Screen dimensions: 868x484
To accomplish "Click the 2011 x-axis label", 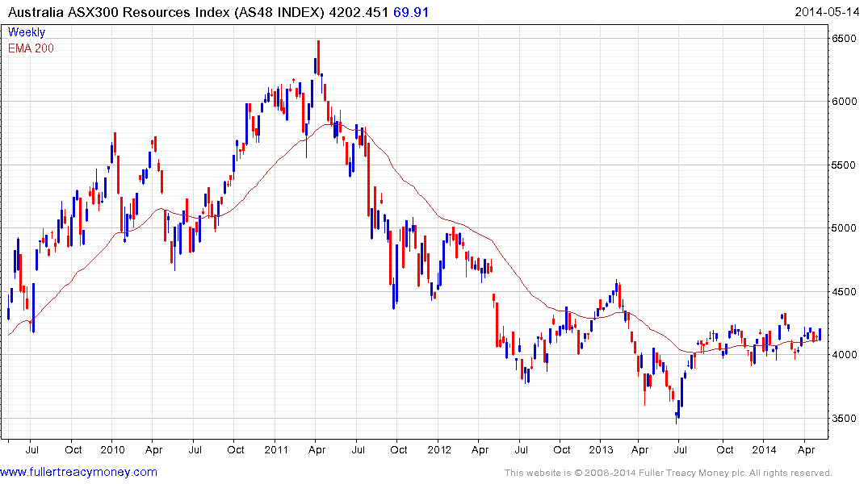I will coord(275,449).
